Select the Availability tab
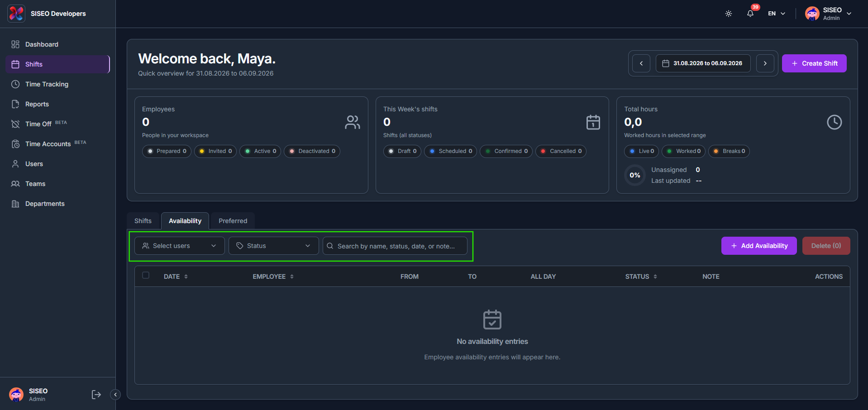868x410 pixels. pyautogui.click(x=185, y=221)
